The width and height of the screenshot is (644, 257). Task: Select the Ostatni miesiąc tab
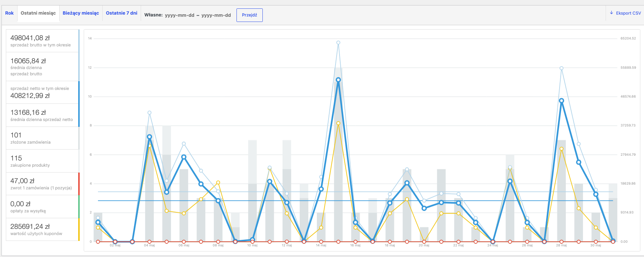coord(38,13)
